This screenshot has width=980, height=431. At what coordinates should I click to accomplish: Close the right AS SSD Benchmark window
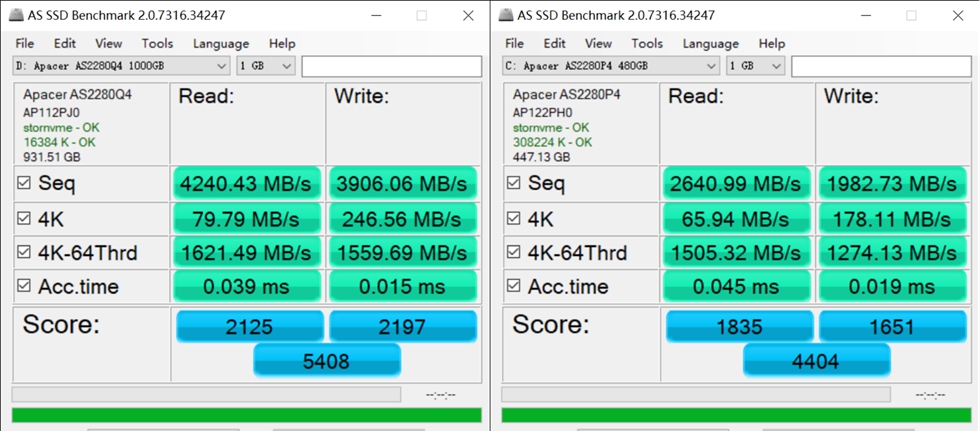[x=958, y=16]
